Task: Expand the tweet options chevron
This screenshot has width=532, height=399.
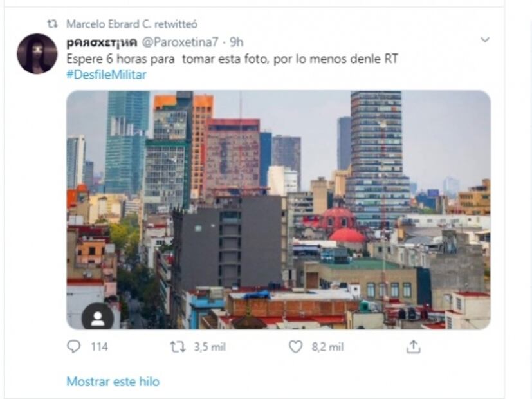Action: tap(485, 40)
